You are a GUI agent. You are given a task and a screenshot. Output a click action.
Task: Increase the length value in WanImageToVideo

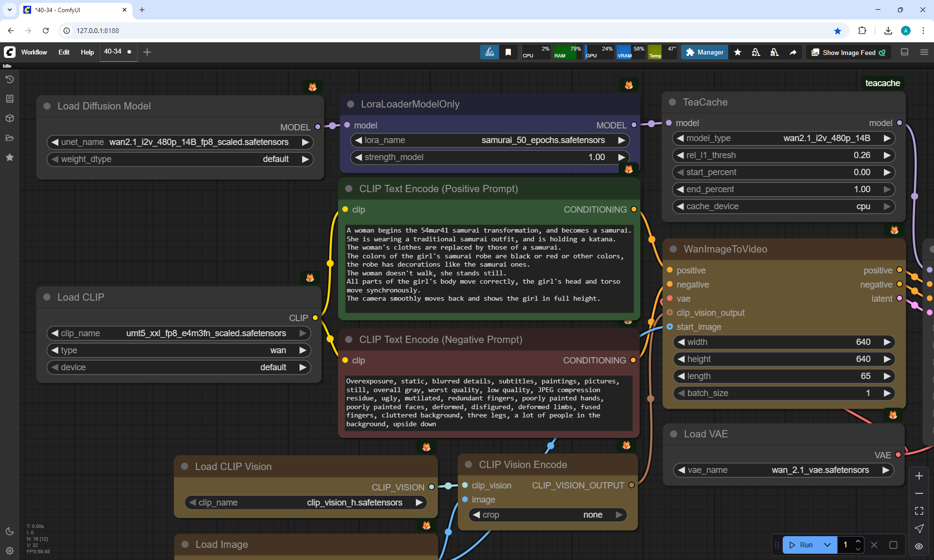coord(887,376)
